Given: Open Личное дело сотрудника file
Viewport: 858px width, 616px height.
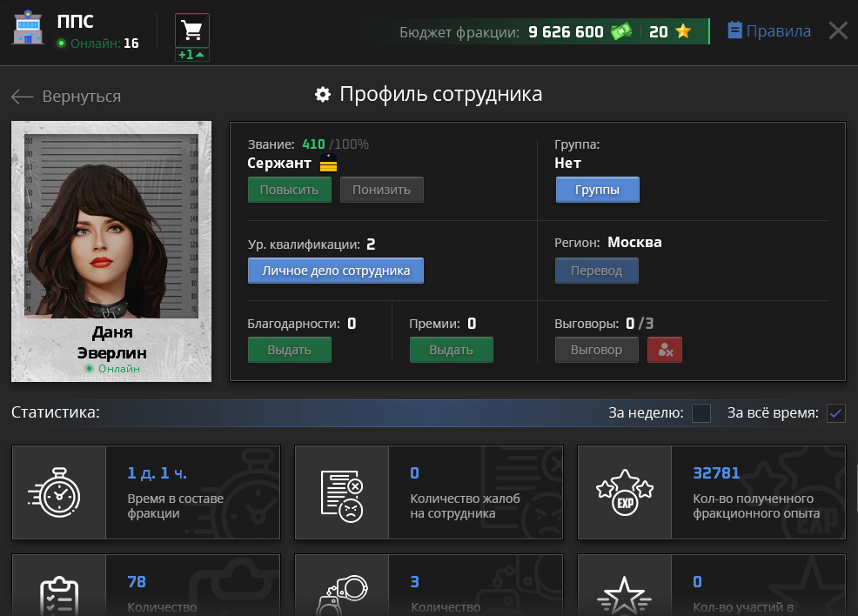Looking at the screenshot, I should pyautogui.click(x=335, y=271).
